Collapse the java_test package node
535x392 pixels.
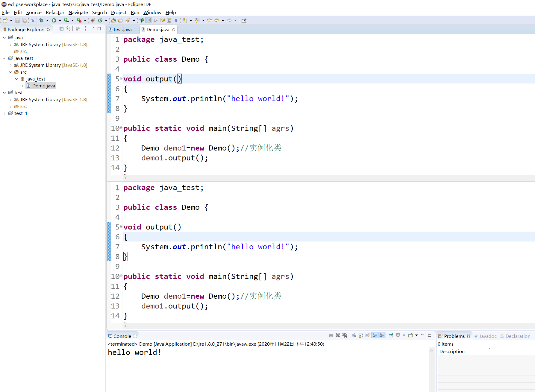16,79
